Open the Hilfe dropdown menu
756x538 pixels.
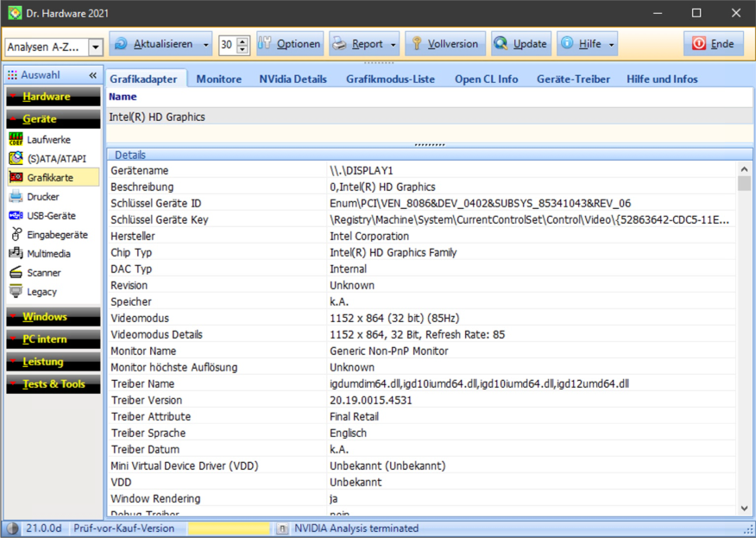(612, 44)
